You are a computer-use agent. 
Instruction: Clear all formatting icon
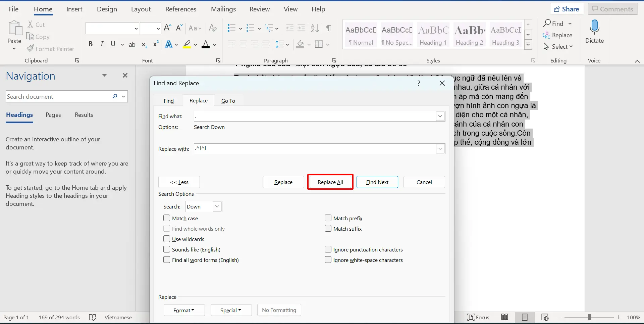(x=213, y=28)
